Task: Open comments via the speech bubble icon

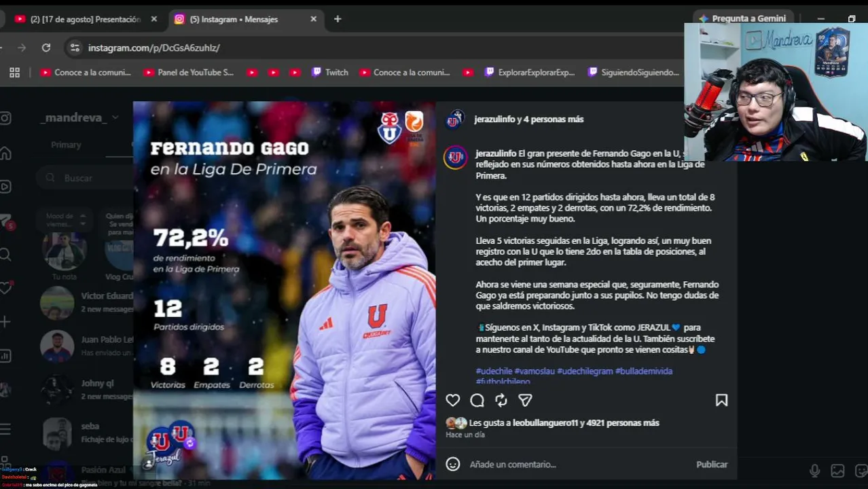Action: click(x=477, y=401)
